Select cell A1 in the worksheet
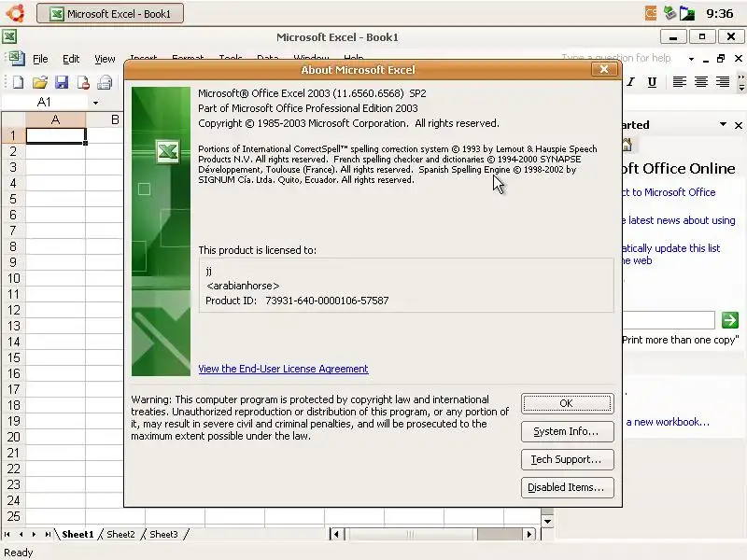Viewport: 747px width, 560px height. 55,135
